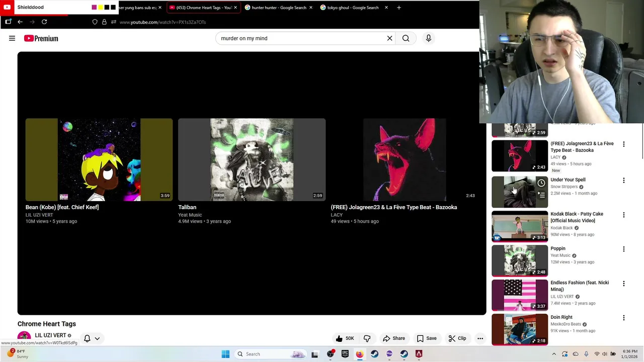Play the Bazooka wolf end-screen thumbnail

pos(405,159)
